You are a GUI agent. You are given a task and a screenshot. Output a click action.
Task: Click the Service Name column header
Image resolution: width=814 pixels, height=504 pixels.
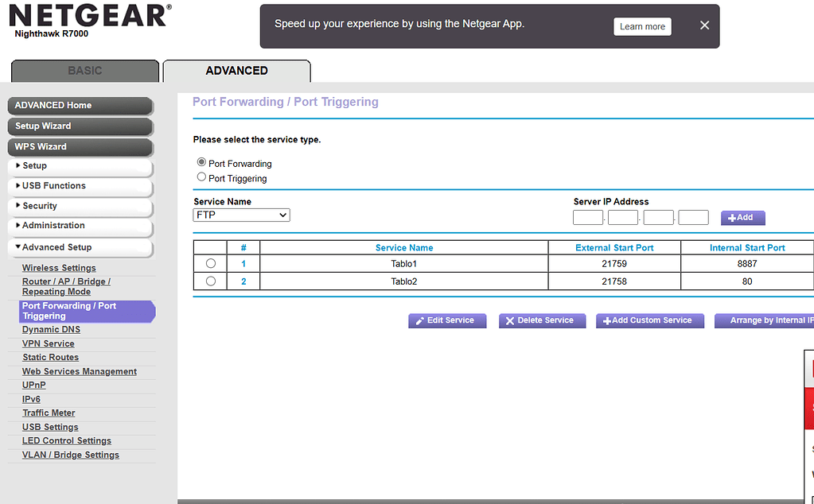404,248
